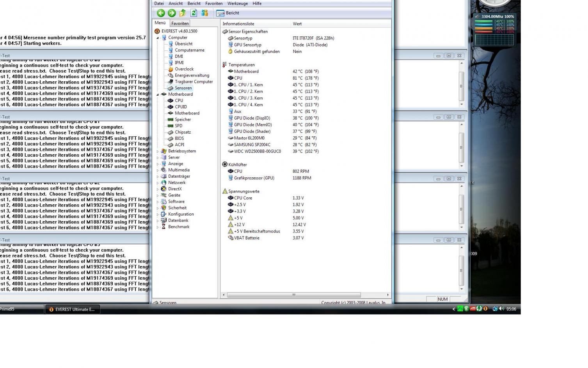This screenshot has height=368, width=588.
Task: Open Favoriten menu in menu bar
Action: point(214,4)
